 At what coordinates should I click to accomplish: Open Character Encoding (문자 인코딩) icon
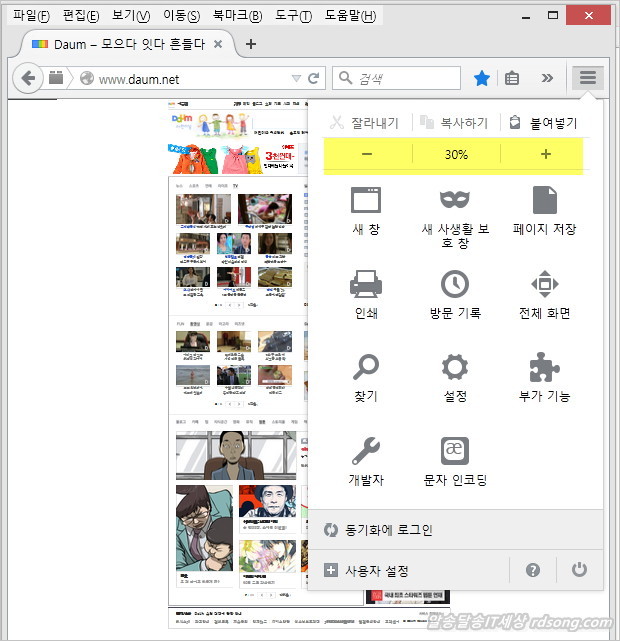click(455, 451)
